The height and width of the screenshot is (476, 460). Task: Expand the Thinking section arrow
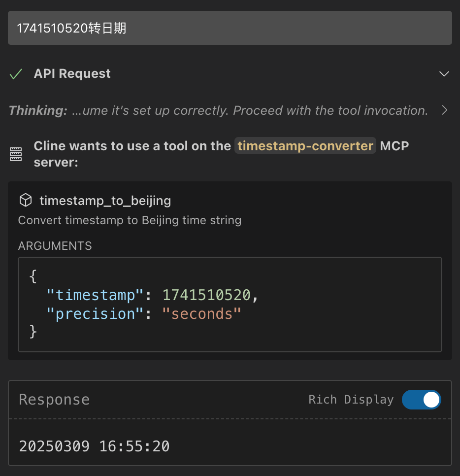[444, 110]
